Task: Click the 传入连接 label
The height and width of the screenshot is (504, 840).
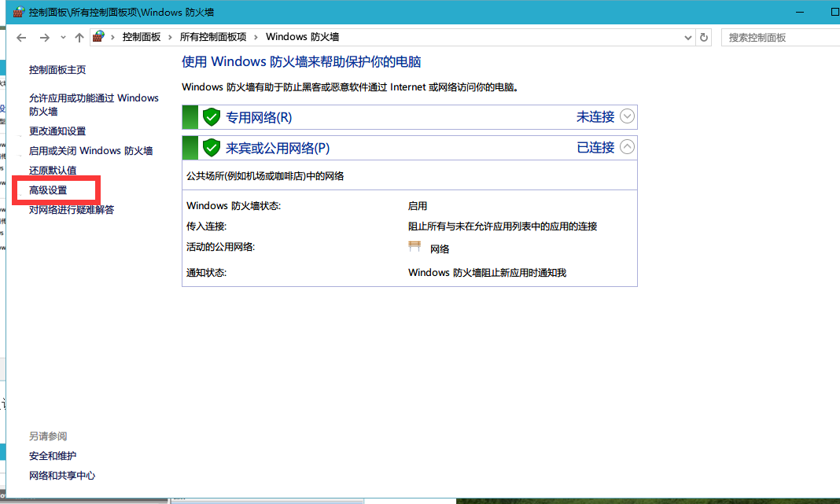Action: coord(207,226)
